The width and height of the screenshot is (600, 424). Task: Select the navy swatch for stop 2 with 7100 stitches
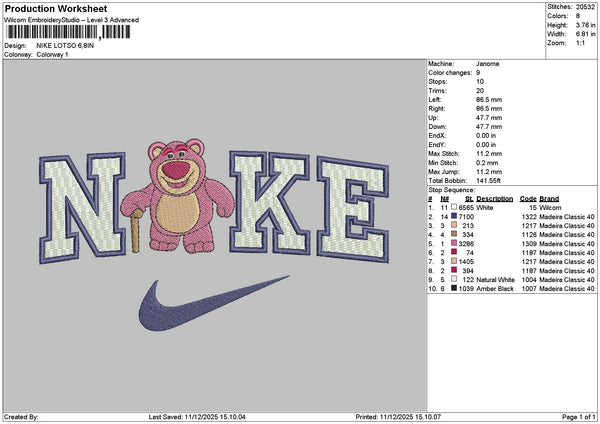[454, 216]
